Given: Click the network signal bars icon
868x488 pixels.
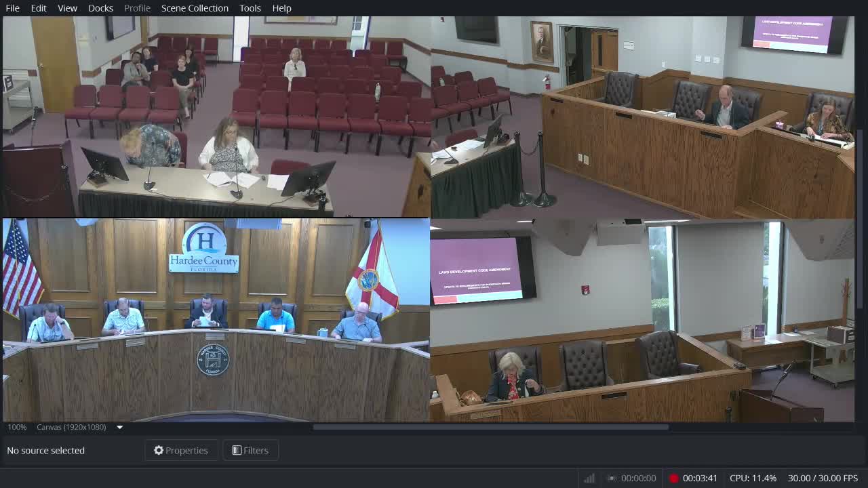Looking at the screenshot, I should (x=588, y=477).
